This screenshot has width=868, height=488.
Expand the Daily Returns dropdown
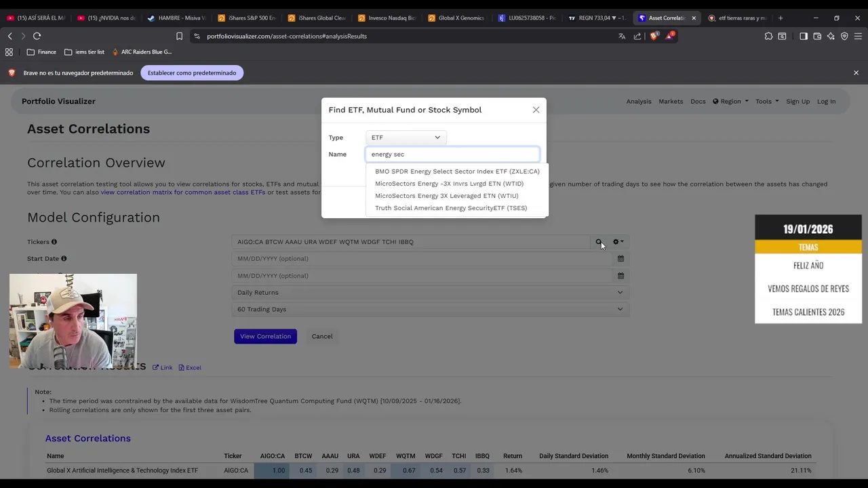tap(430, 293)
